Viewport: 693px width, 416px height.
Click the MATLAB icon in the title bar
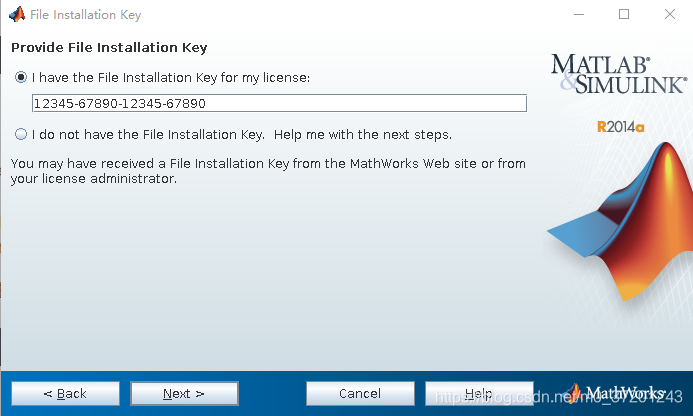[x=16, y=15]
